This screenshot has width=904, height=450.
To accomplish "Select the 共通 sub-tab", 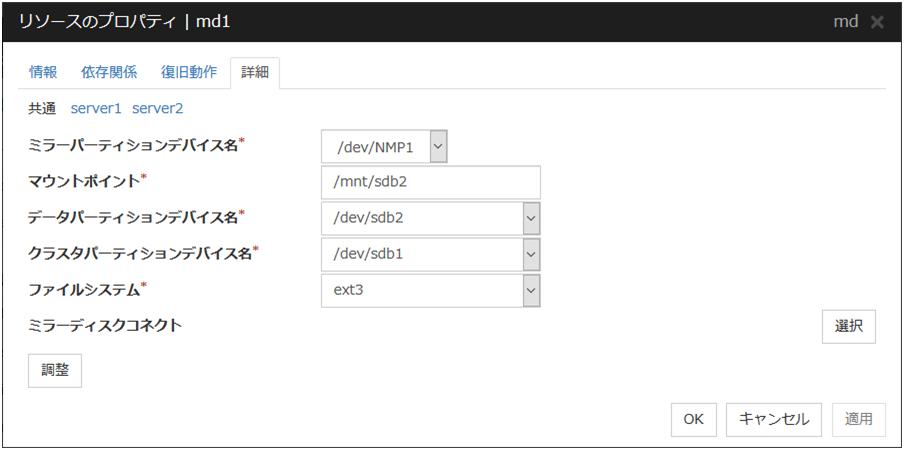I will point(42,108).
